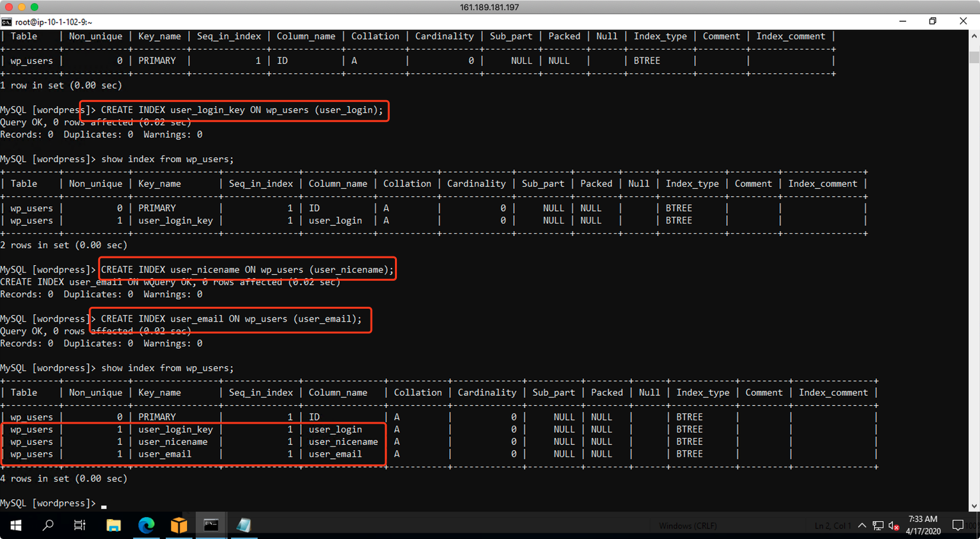980x539 pixels.
Task: Open Microsoft Edge from the taskbar
Action: tap(146, 525)
